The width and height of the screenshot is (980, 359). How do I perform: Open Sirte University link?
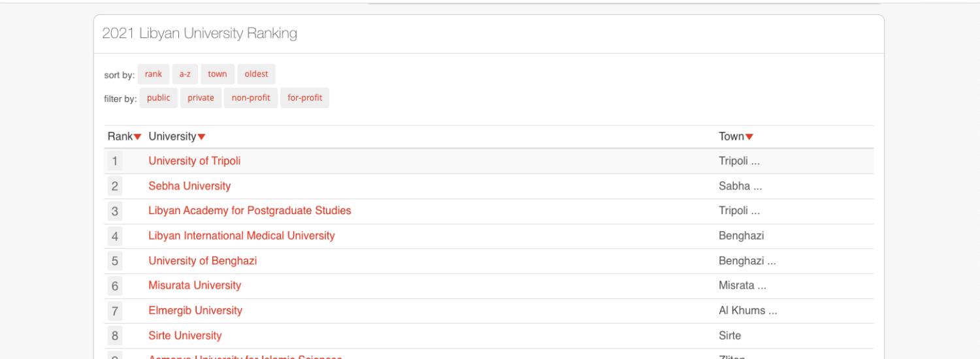185,336
